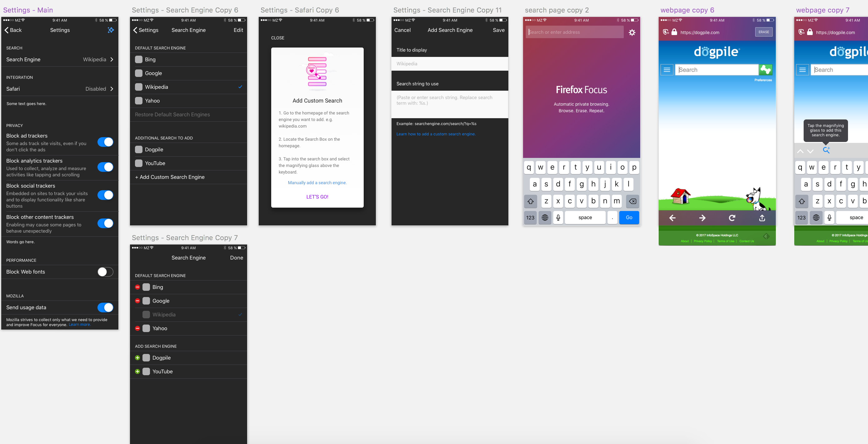The width and height of the screenshot is (868, 444).
Task: Open Search Engine Wikipedia row chevron
Action: [x=112, y=59]
